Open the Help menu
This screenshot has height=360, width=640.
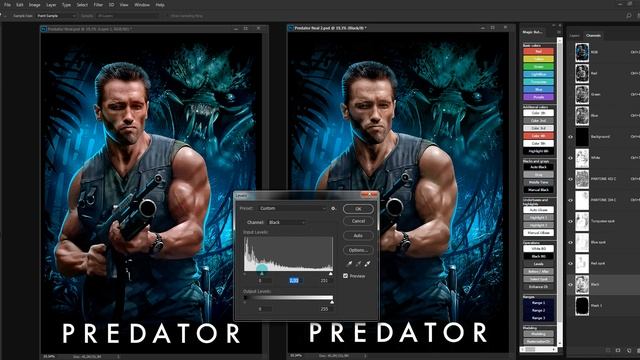(160, 5)
